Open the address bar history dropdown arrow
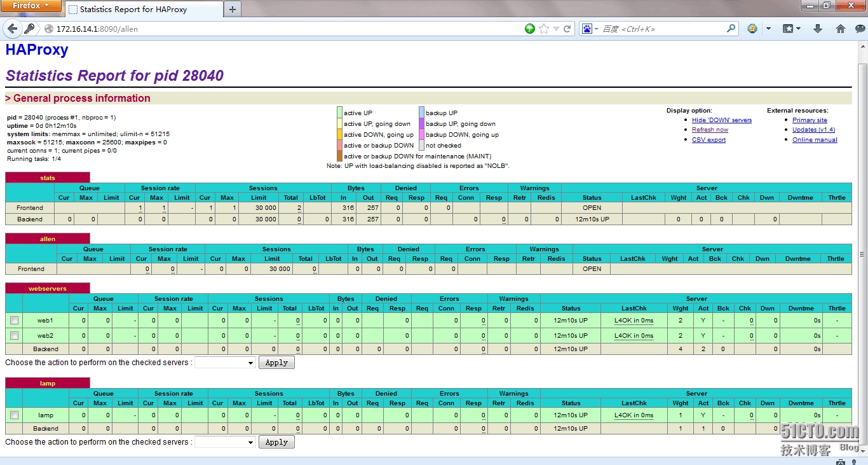This screenshot has width=868, height=465. 556,29
